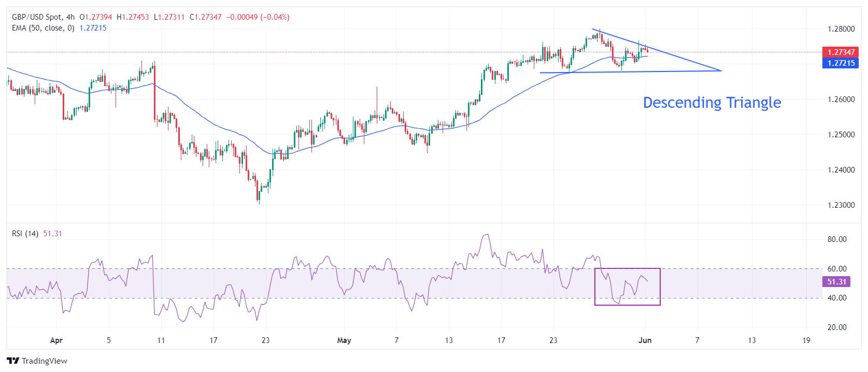Click the EMA (50, close, 0) legend
Viewport: 868px width, 372px height.
pos(43,28)
